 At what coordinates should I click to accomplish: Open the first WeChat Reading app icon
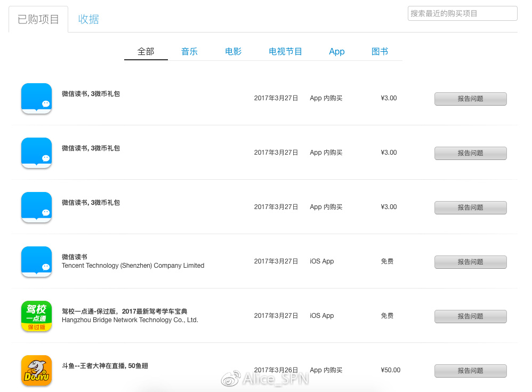click(x=36, y=98)
